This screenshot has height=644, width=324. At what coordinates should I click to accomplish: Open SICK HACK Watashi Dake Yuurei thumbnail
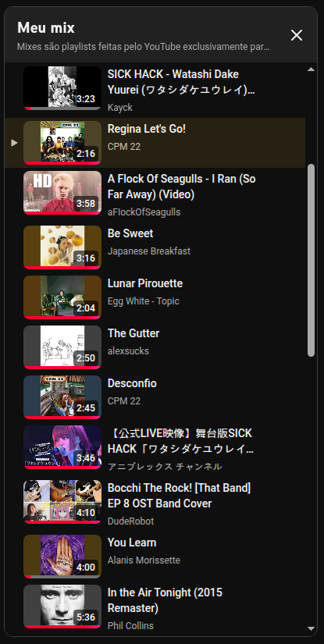click(x=62, y=88)
